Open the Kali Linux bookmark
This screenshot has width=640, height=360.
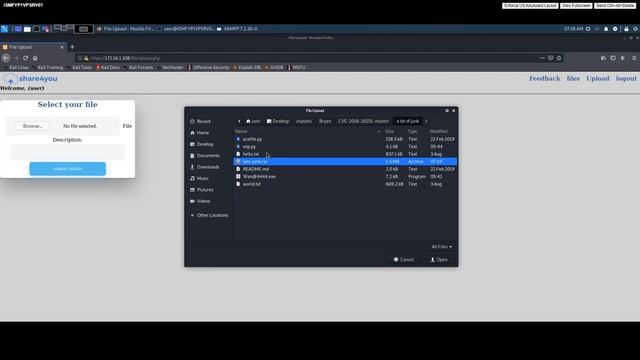pyautogui.click(x=16, y=67)
